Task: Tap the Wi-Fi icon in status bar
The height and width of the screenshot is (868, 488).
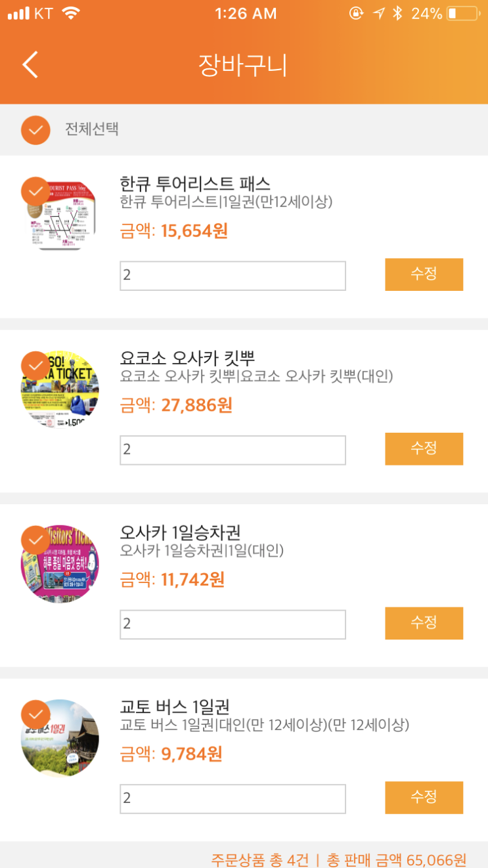Action: [x=70, y=14]
